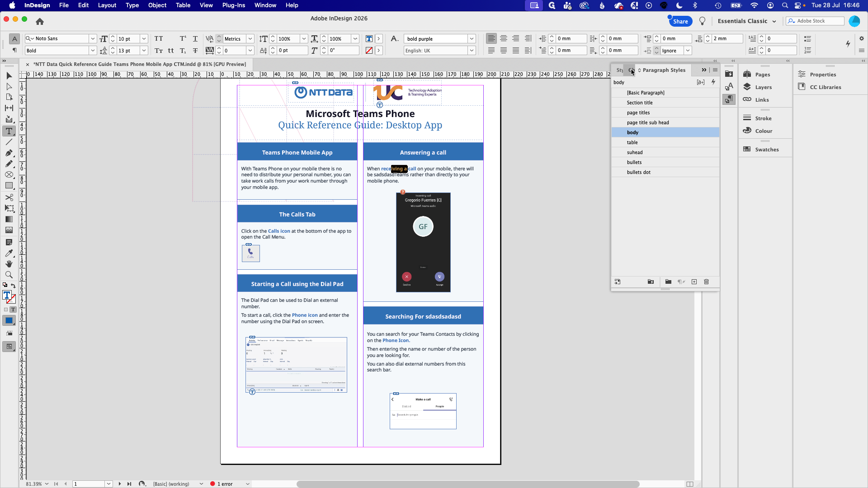Select the Hand tool
Image resolution: width=868 pixels, height=488 pixels.
[9, 264]
